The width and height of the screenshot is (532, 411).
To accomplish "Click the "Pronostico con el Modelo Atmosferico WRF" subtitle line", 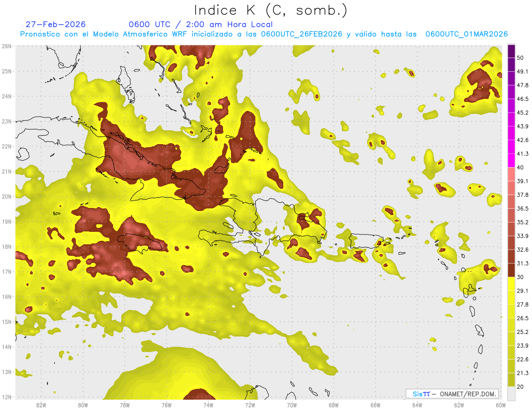I will tap(264, 34).
